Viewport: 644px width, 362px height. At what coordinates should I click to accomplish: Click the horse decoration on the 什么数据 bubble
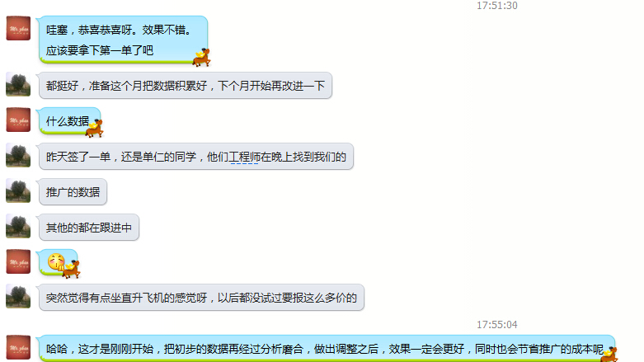pyautogui.click(x=95, y=128)
